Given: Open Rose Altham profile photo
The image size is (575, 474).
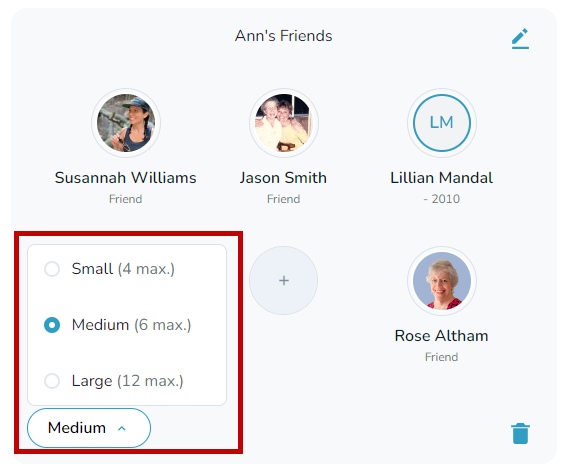Looking at the screenshot, I should pos(442,281).
